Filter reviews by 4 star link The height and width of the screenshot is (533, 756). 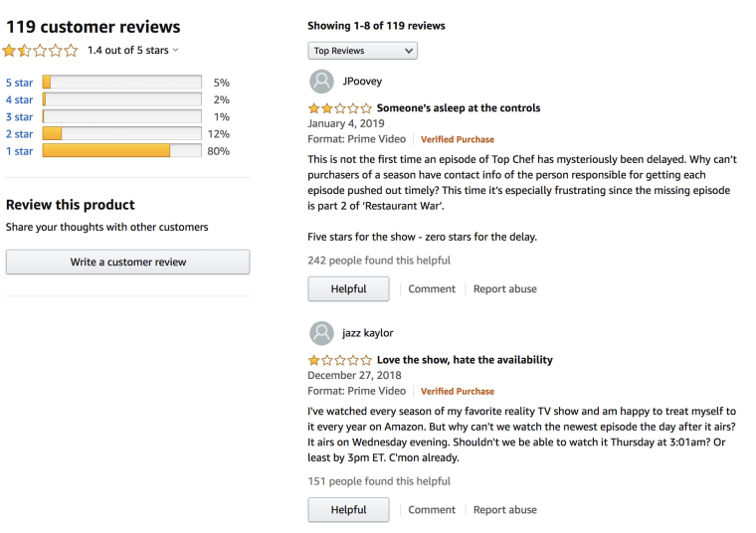19,99
